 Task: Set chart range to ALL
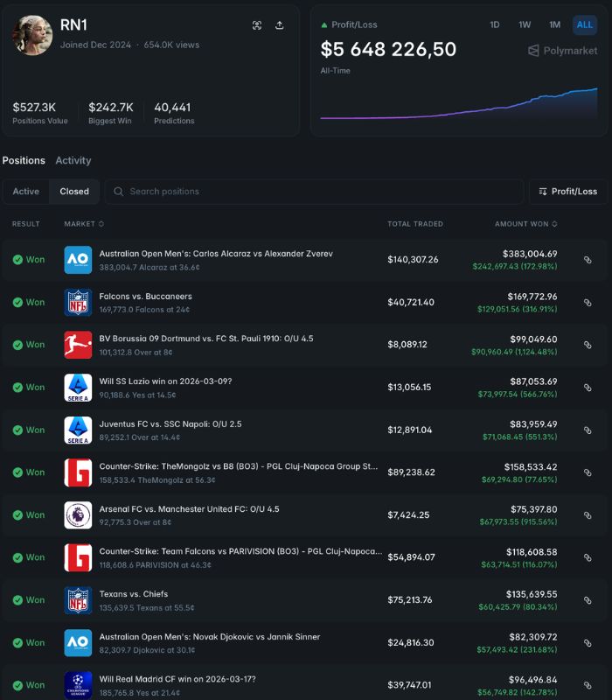[x=585, y=25]
